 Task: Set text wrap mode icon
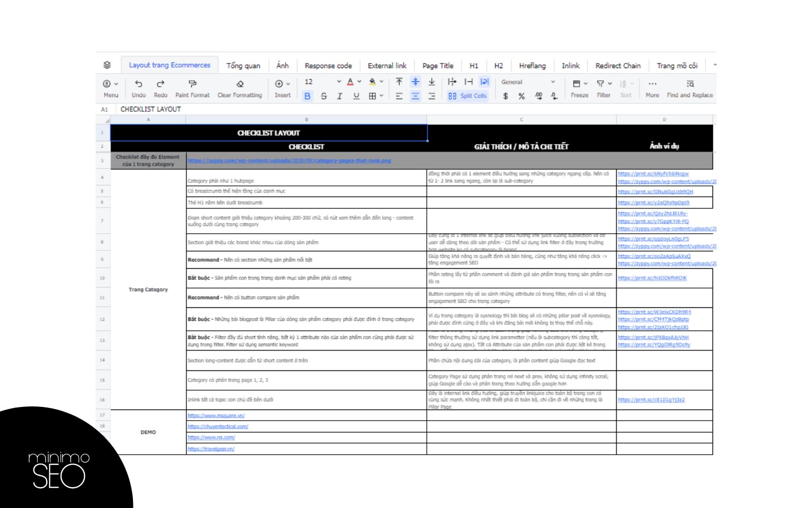pyautogui.click(x=485, y=82)
